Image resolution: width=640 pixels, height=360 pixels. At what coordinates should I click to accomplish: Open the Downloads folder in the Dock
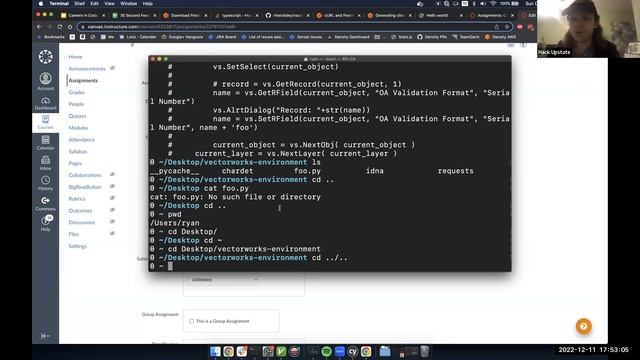coord(385,351)
